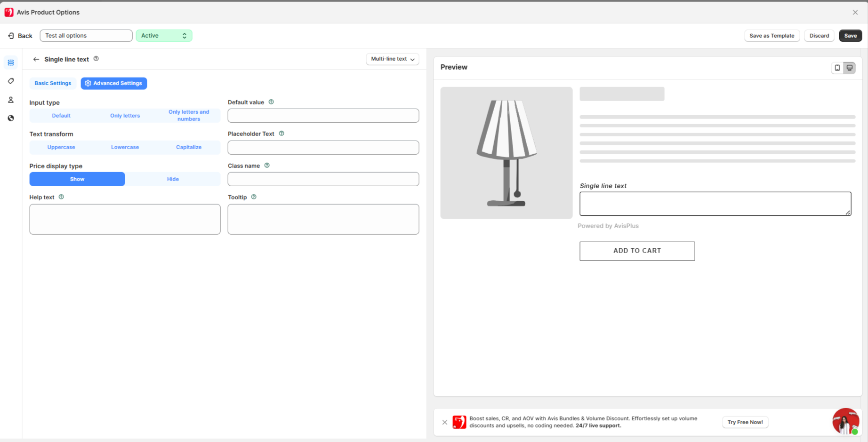Open the option sets list sidebar icon
Image resolution: width=868 pixels, height=442 pixels.
[11, 63]
